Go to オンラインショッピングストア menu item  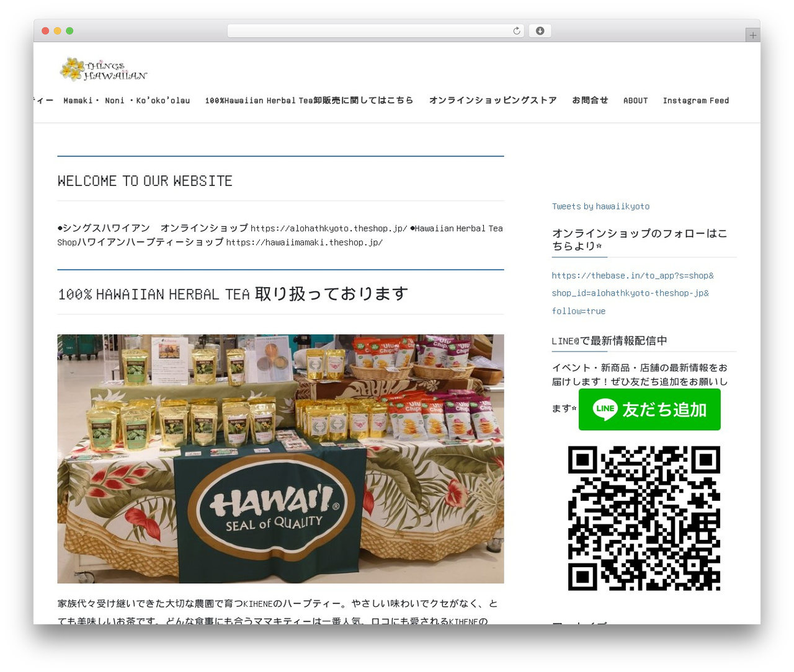(x=493, y=100)
